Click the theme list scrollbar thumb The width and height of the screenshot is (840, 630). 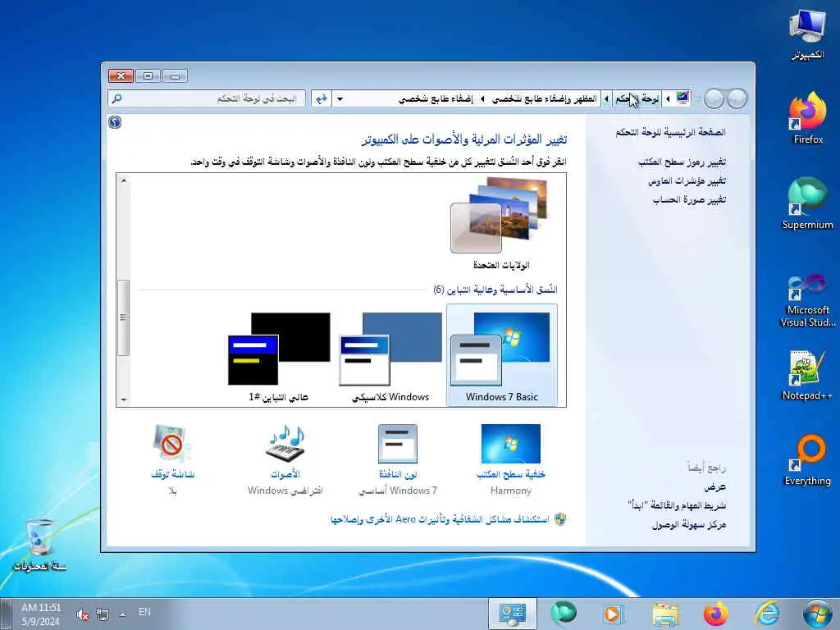click(x=124, y=317)
